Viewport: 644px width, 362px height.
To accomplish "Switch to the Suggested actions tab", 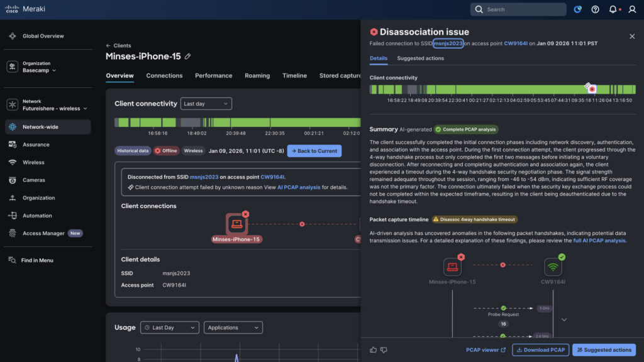I will click(420, 58).
